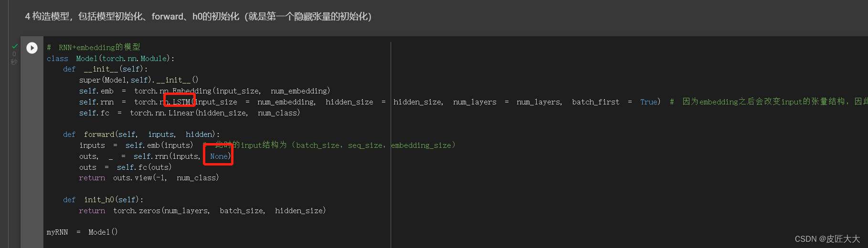Click the batch_first True value
The image size is (868, 248).
(x=648, y=102)
